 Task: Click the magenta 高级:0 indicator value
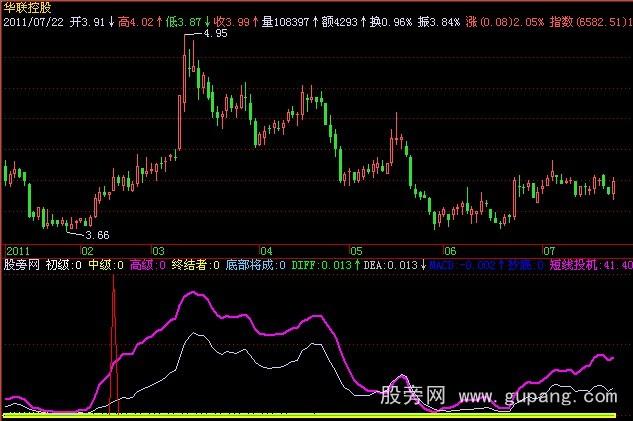(x=148, y=265)
